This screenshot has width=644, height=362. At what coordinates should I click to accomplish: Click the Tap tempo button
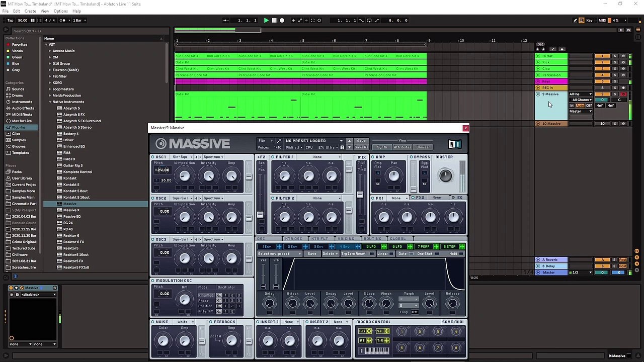10,21
